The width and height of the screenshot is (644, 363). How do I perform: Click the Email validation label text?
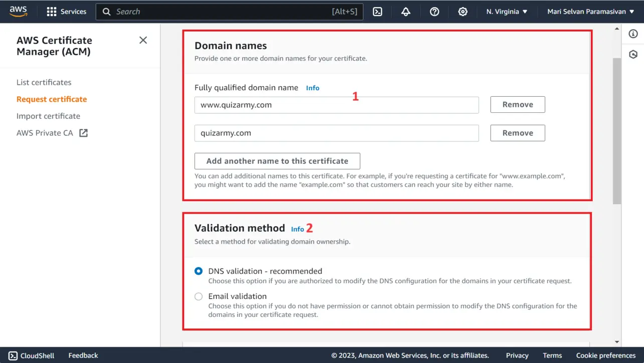pos(238,296)
